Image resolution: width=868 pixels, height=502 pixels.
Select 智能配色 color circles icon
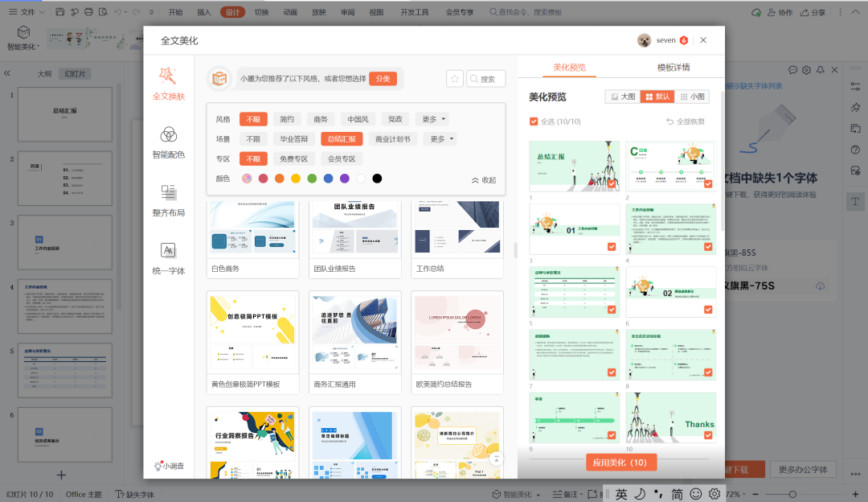coord(169,141)
